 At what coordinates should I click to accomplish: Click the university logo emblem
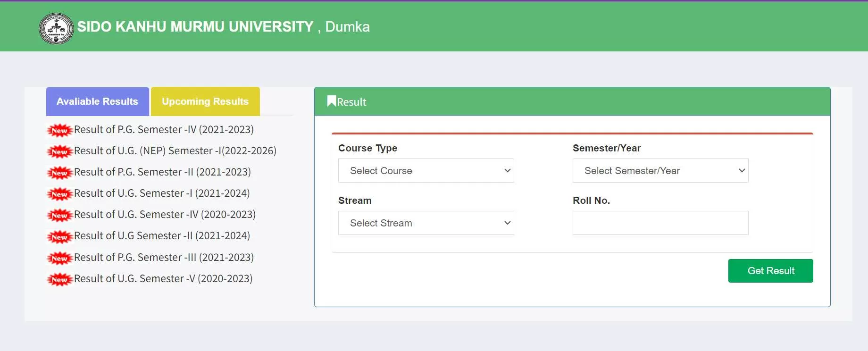click(56, 28)
